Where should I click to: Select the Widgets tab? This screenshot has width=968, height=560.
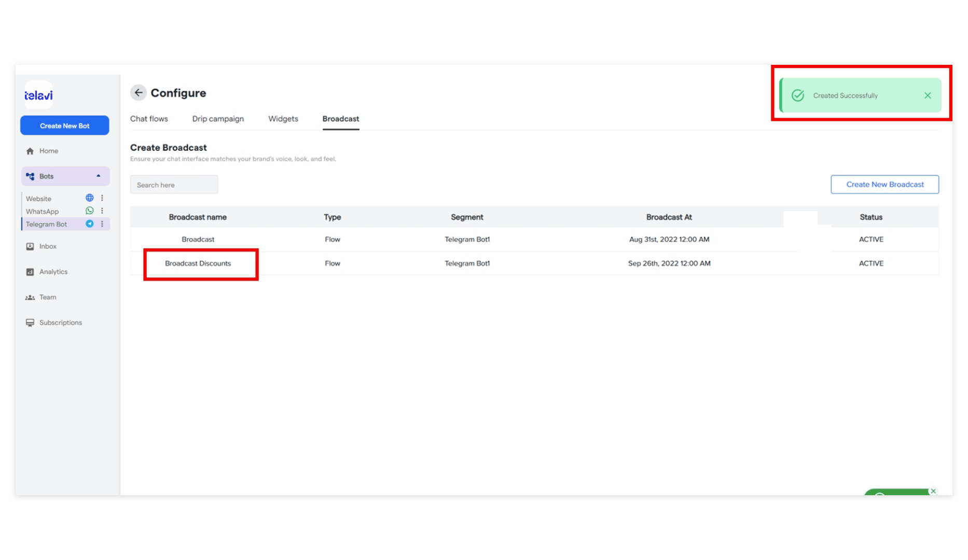point(283,119)
